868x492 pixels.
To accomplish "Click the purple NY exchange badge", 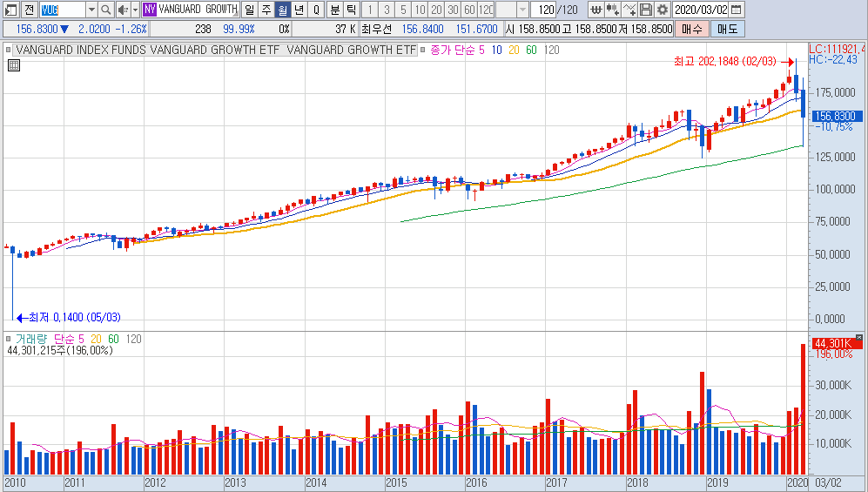I will [x=150, y=10].
